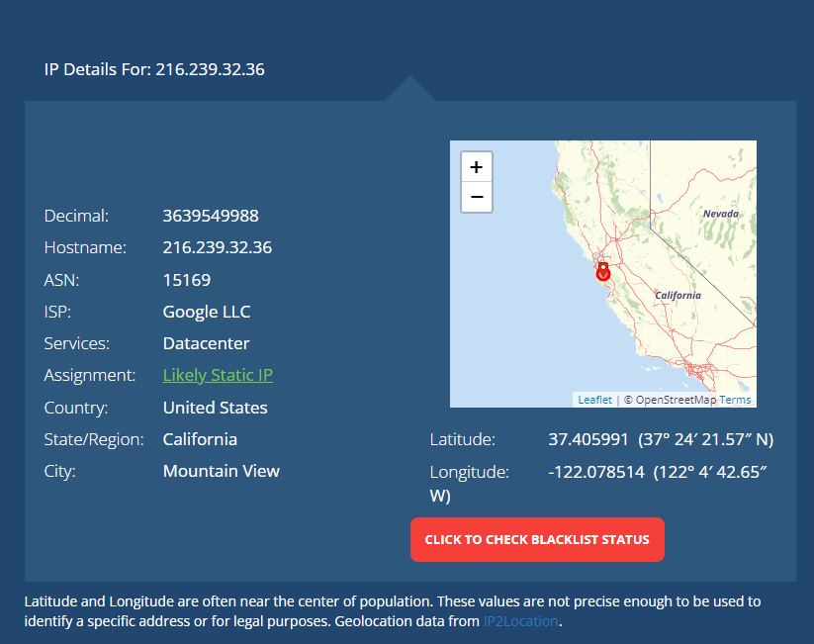Click the longitude value -122.078514

point(596,472)
